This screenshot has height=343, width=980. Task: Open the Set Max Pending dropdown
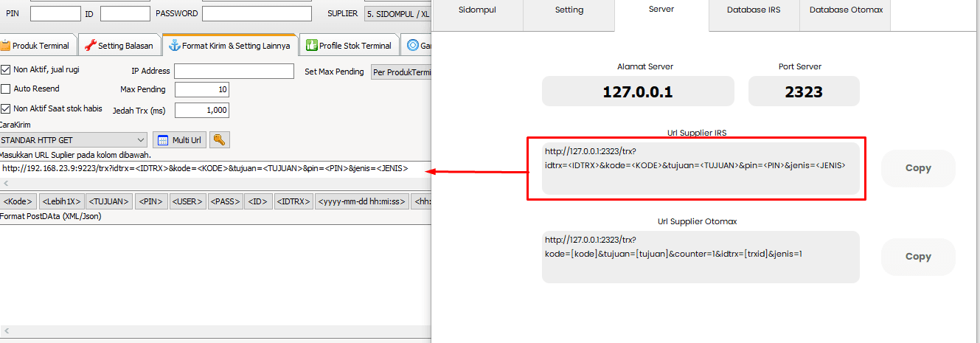(400, 72)
